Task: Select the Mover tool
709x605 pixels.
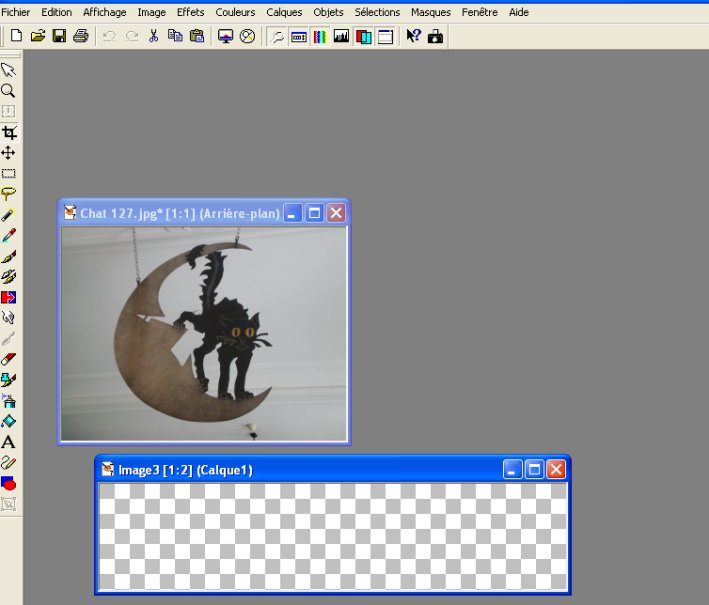Action: [9, 153]
